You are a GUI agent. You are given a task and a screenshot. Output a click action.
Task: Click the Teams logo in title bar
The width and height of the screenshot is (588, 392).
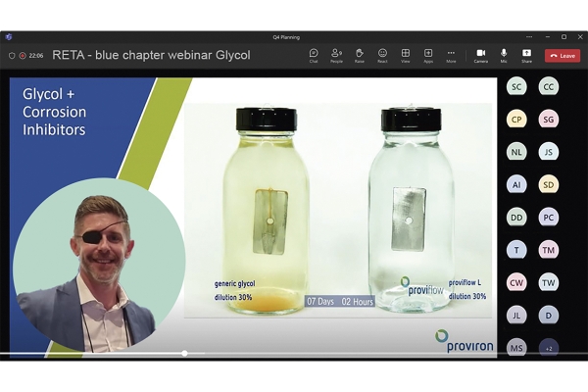pyautogui.click(x=9, y=37)
